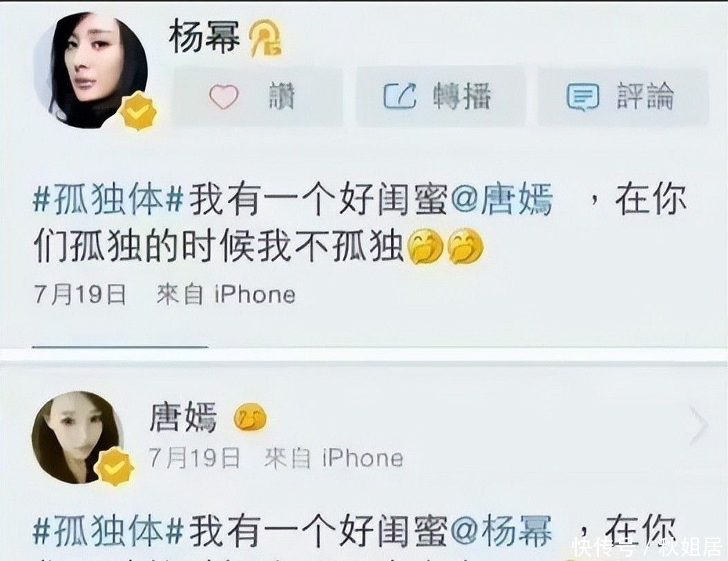The width and height of the screenshot is (728, 561).
Task: Tap the 評論 comment bubble icon
Action: [x=583, y=97]
